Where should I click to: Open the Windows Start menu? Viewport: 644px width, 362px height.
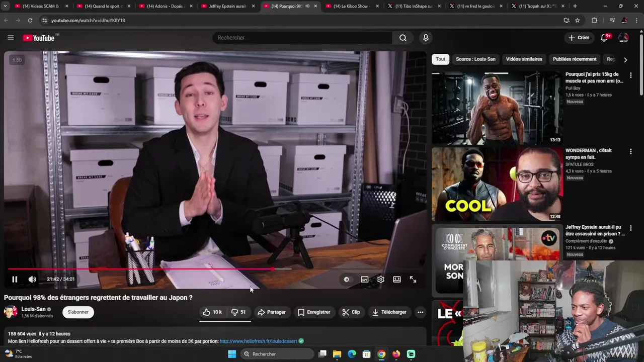(232, 354)
